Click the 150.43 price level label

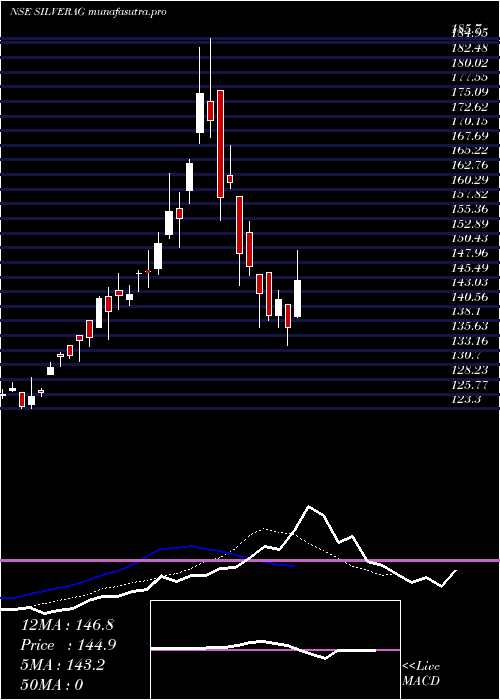coord(469,239)
